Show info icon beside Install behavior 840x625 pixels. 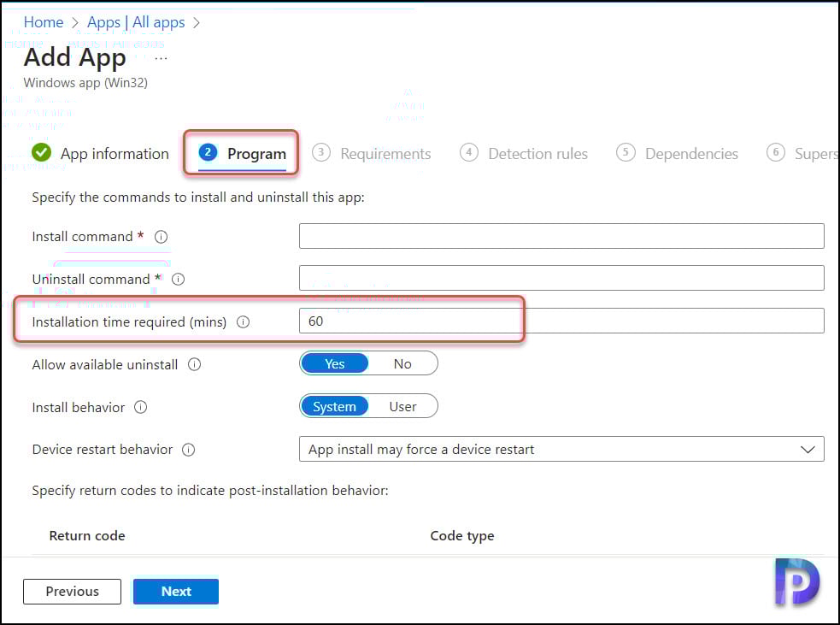point(140,407)
